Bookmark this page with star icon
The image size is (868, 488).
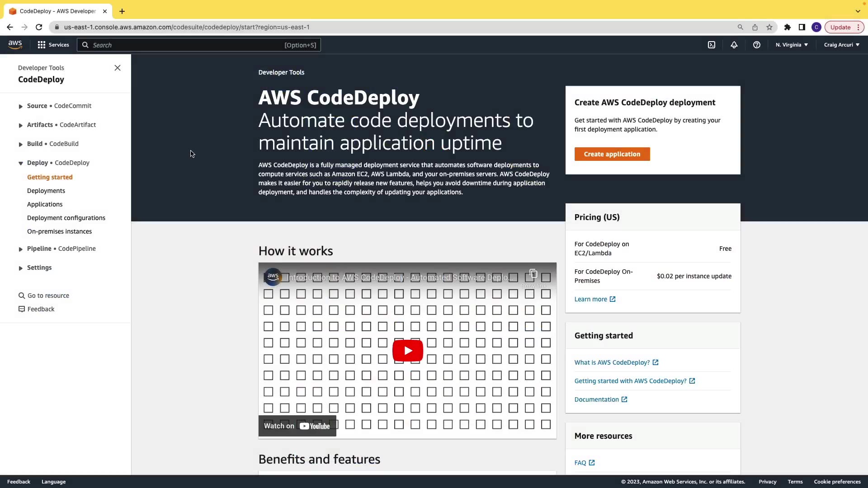point(769,27)
